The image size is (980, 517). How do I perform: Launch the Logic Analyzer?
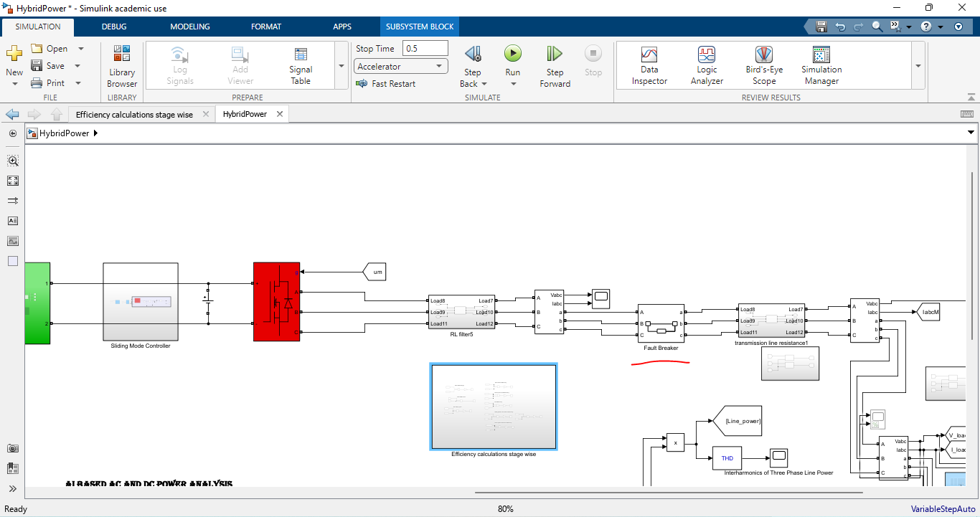click(707, 66)
